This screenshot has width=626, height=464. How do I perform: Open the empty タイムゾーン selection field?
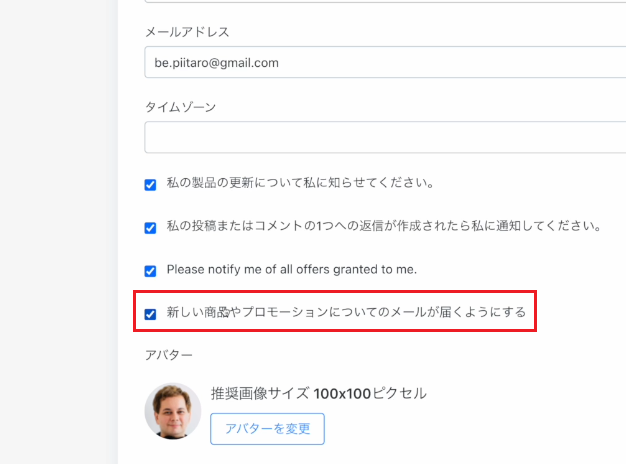click(x=385, y=137)
